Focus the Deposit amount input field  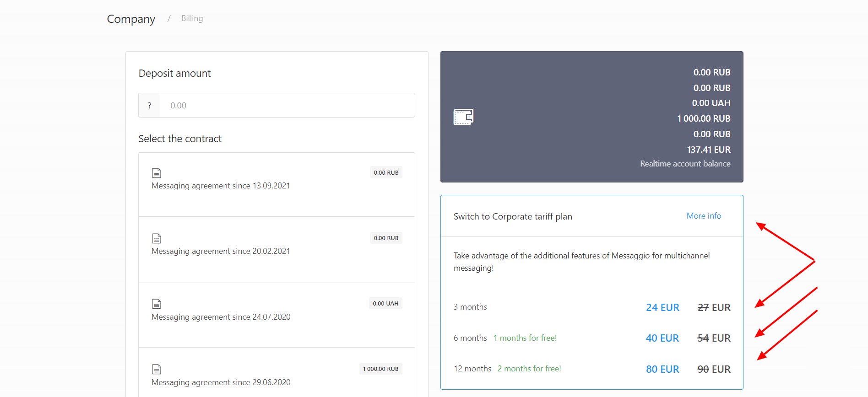(x=287, y=105)
